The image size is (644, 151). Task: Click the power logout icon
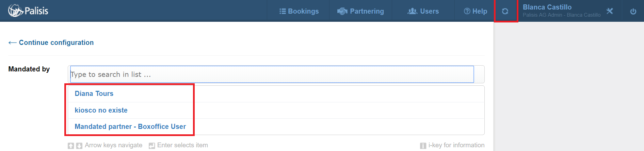633,11
